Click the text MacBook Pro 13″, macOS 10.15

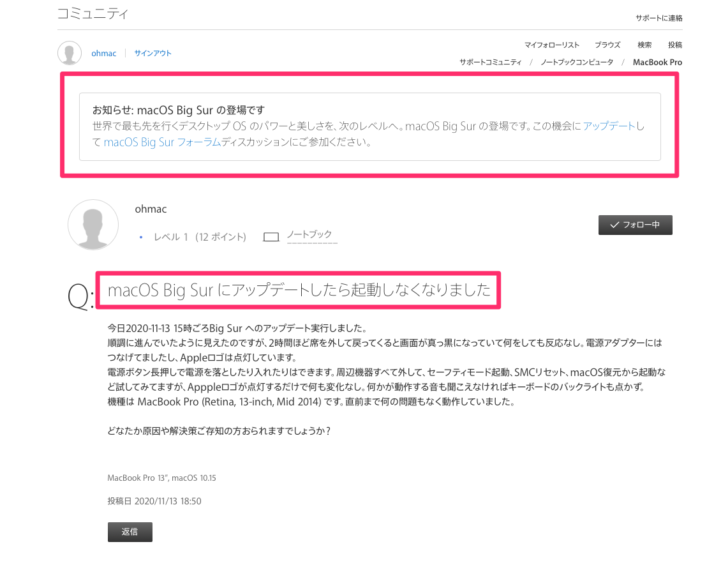click(161, 478)
